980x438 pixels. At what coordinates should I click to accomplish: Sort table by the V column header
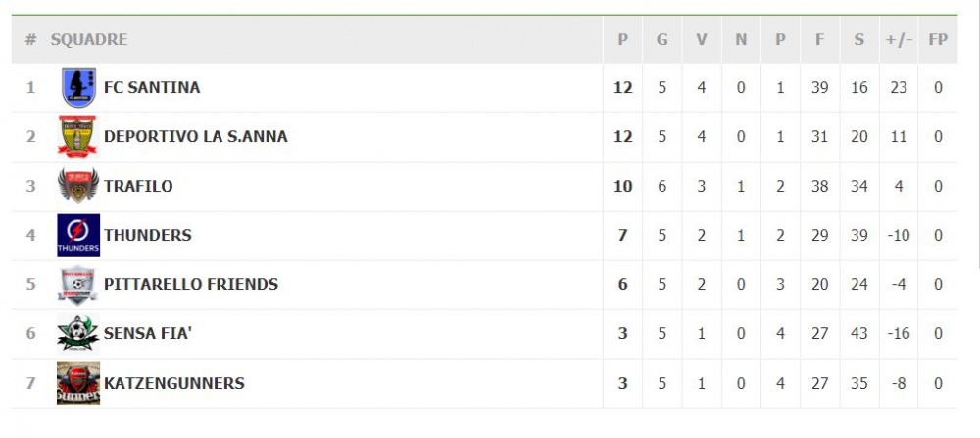(x=702, y=39)
